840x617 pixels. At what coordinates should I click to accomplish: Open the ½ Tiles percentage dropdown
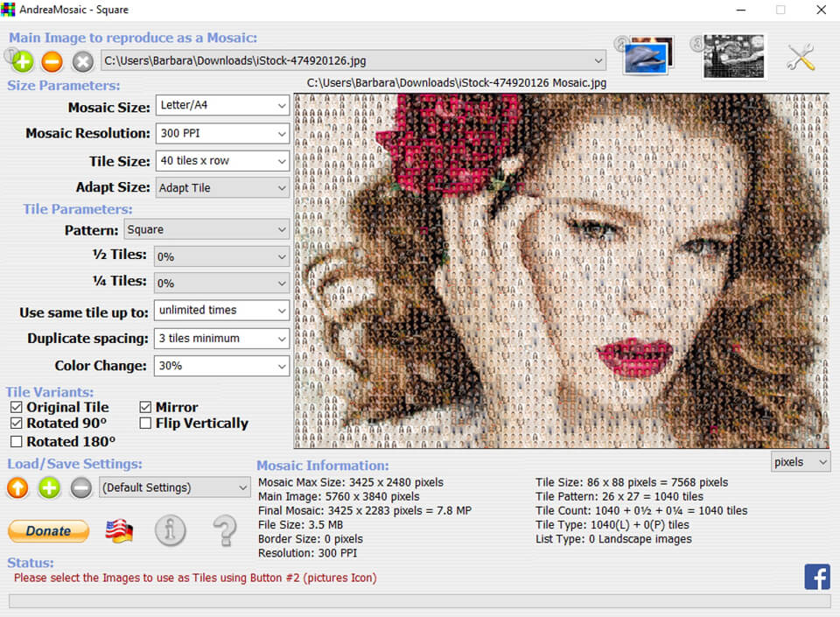coord(221,256)
